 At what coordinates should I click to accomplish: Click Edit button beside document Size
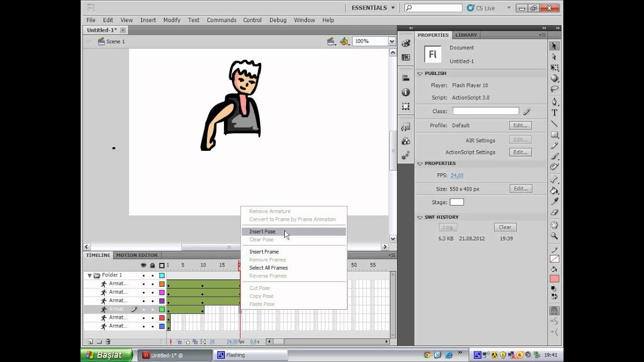coord(520,189)
